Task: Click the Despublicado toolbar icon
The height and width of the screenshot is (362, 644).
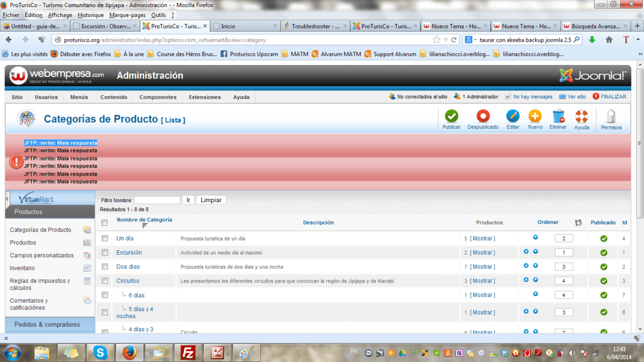Action: pos(483,117)
